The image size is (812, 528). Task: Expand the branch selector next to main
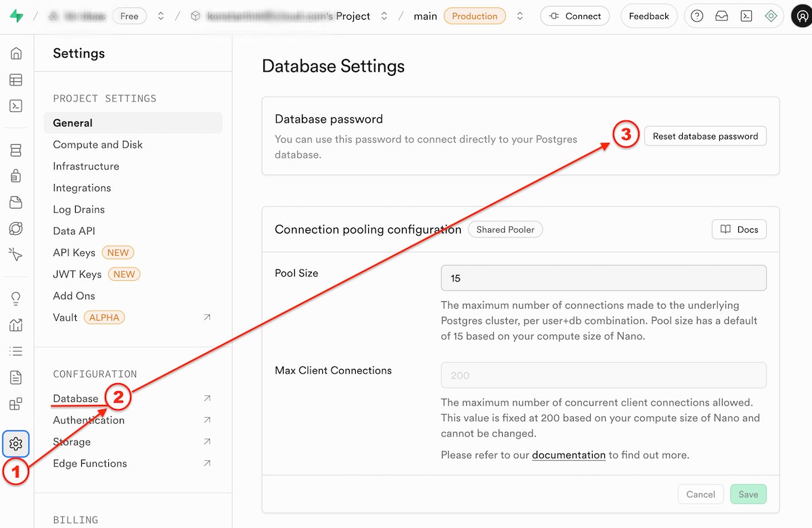(520, 16)
